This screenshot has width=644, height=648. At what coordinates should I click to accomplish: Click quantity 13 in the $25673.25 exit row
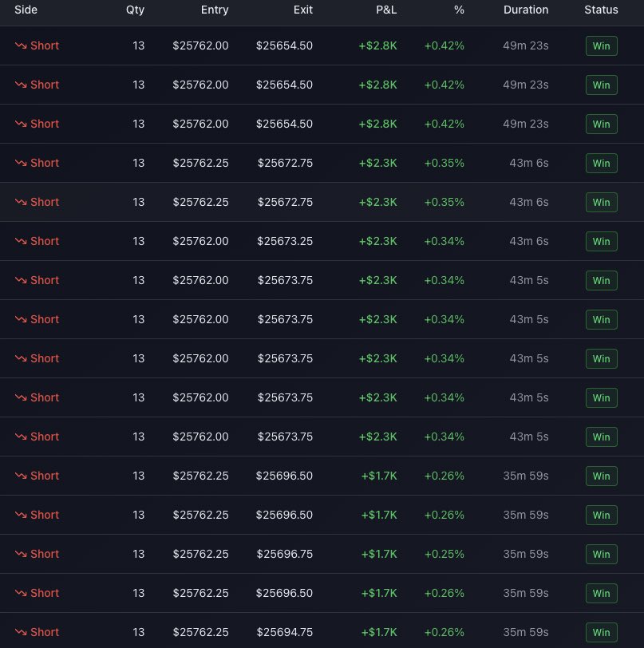click(x=139, y=241)
